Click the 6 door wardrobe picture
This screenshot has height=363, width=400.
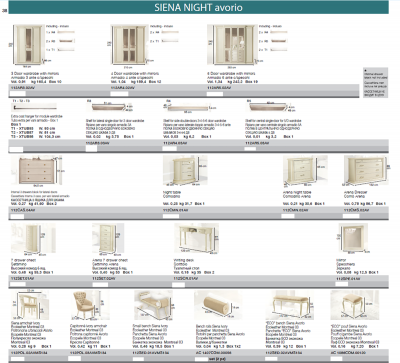232,44
